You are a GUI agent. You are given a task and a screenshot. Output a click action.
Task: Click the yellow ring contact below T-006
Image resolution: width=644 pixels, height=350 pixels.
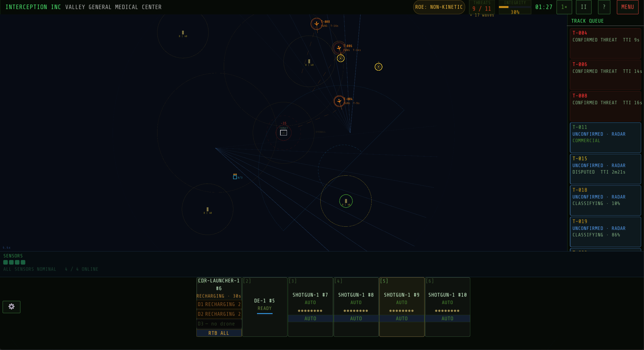[x=340, y=58]
